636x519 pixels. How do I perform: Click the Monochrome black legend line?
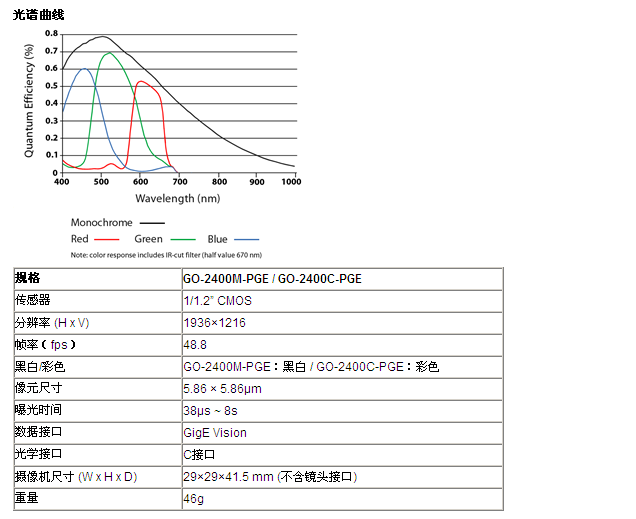click(x=152, y=222)
